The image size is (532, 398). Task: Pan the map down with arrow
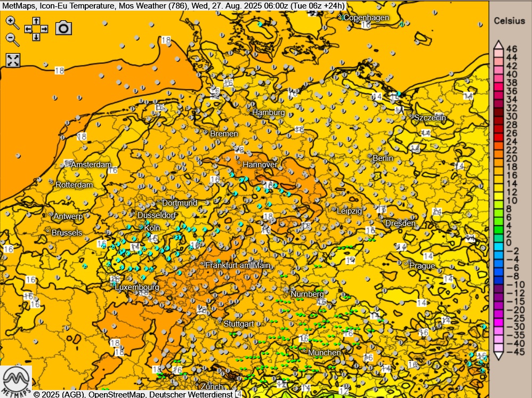[36, 37]
